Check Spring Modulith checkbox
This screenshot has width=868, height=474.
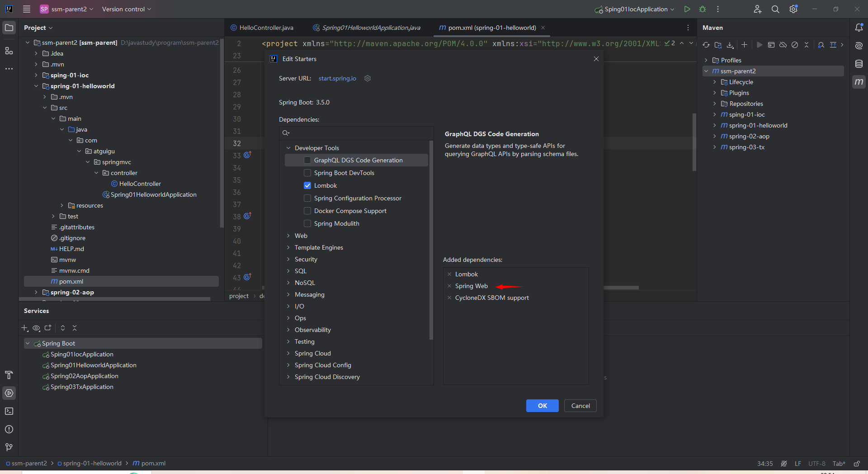click(307, 223)
